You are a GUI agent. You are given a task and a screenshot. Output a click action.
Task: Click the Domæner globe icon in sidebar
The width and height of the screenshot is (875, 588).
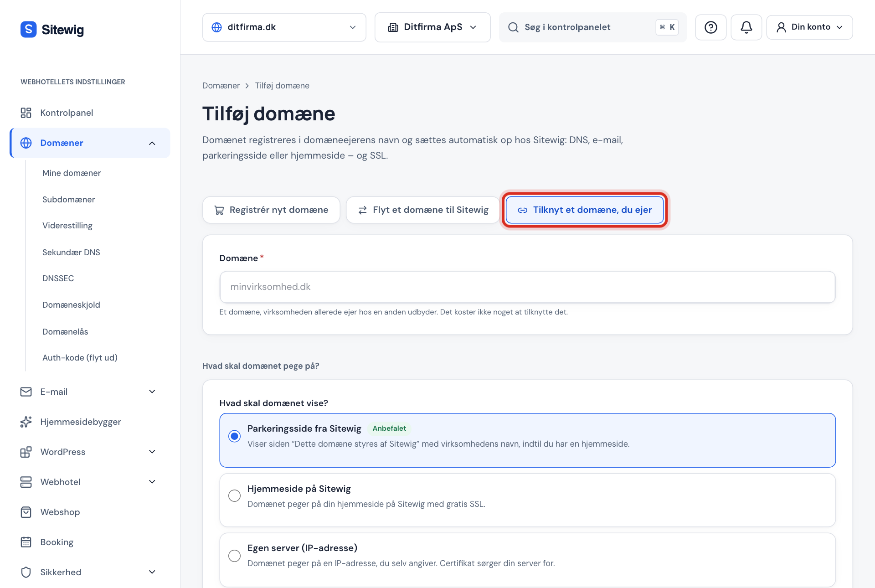pos(26,143)
